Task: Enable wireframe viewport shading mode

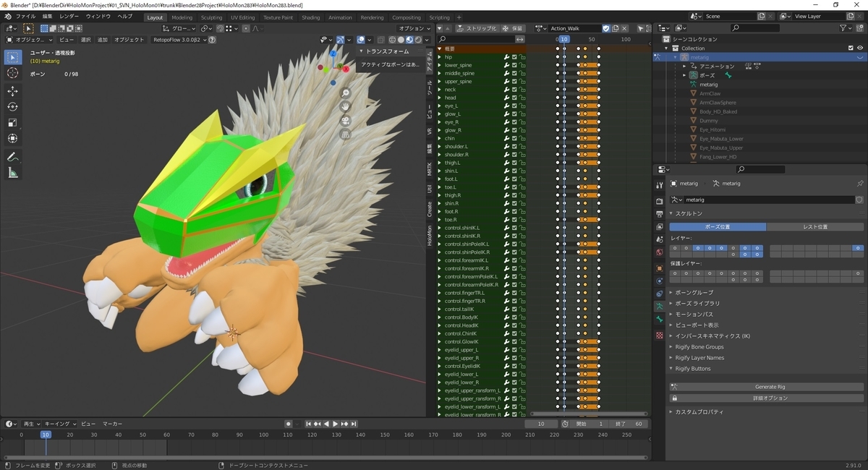Action: 392,40
